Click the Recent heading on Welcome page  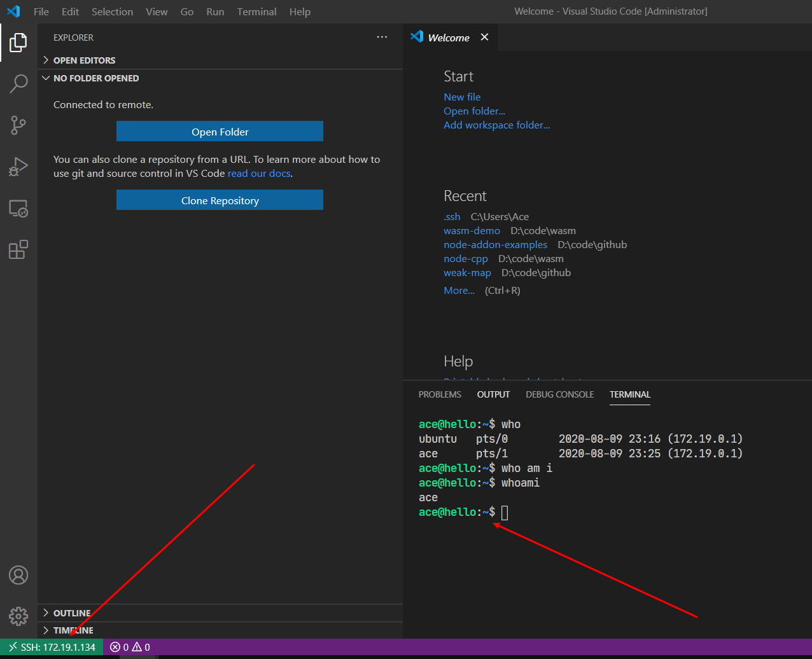tap(465, 196)
